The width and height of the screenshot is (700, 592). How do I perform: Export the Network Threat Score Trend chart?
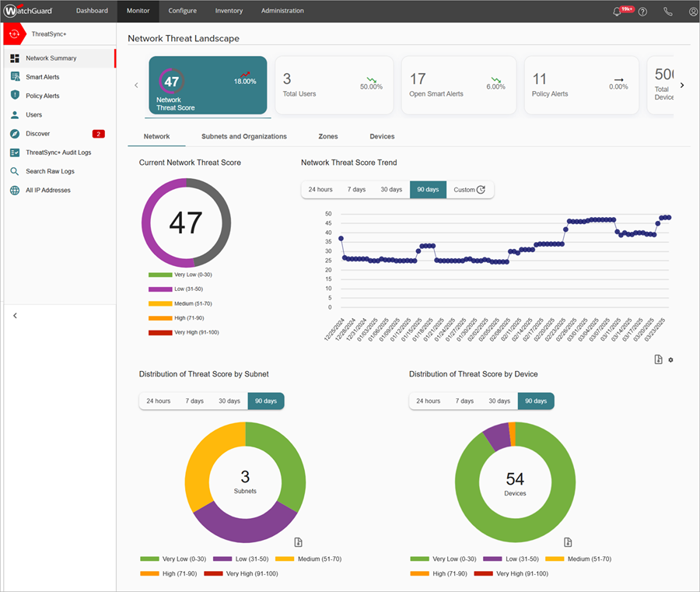click(x=657, y=359)
